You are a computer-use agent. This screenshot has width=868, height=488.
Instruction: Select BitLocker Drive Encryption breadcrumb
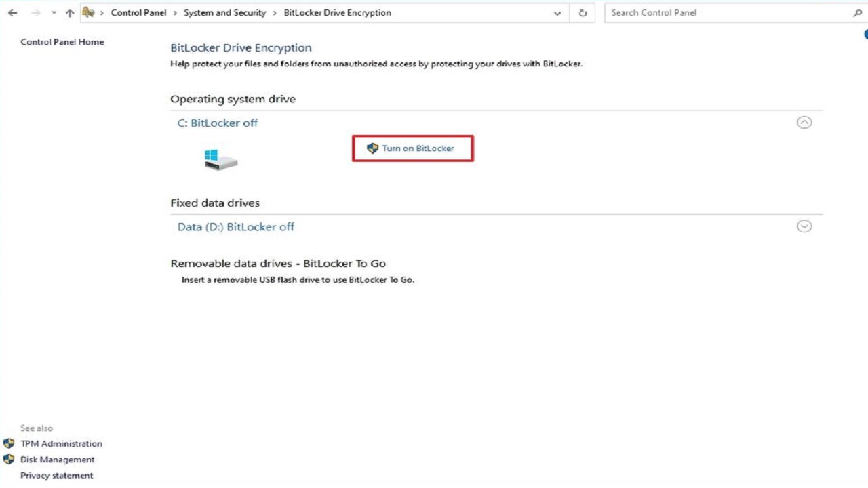coord(338,12)
